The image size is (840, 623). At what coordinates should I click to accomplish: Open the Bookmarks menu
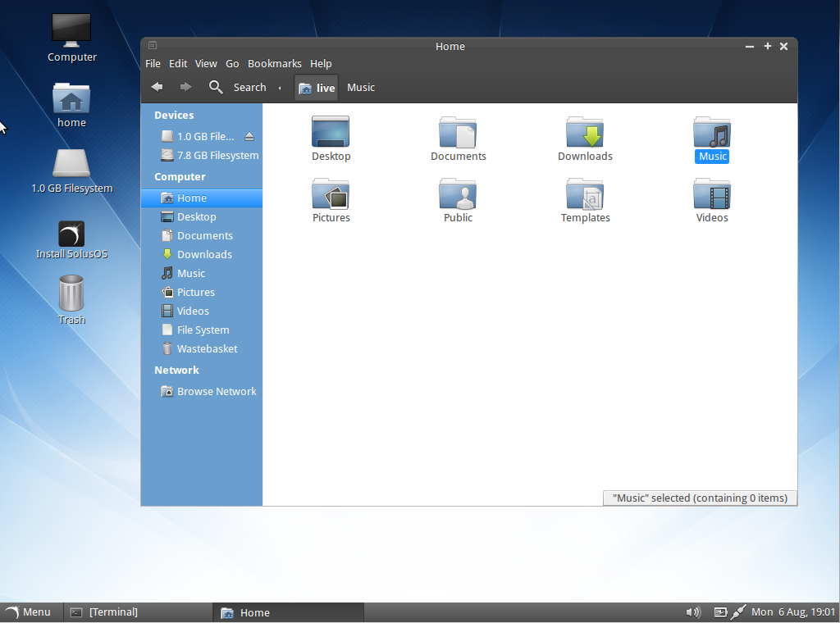click(x=275, y=63)
